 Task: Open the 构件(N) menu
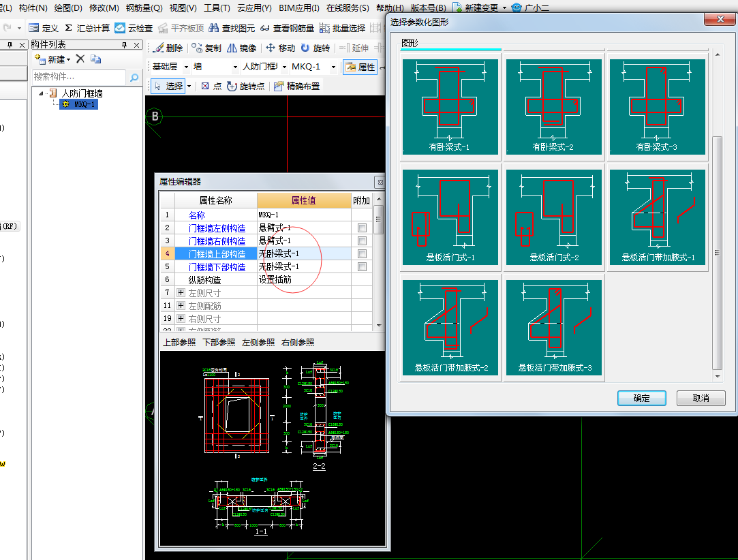coord(33,8)
